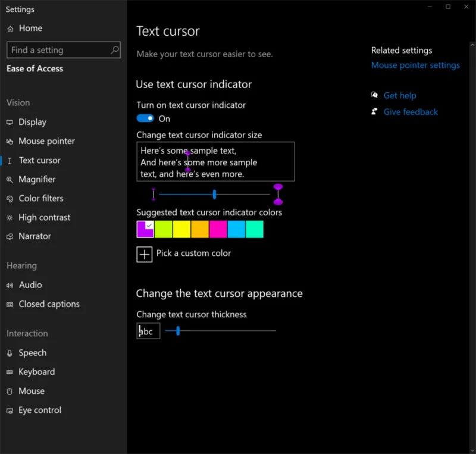This screenshot has width=476, height=454.
Task: Select the green cursor indicator color
Action: tap(163, 229)
